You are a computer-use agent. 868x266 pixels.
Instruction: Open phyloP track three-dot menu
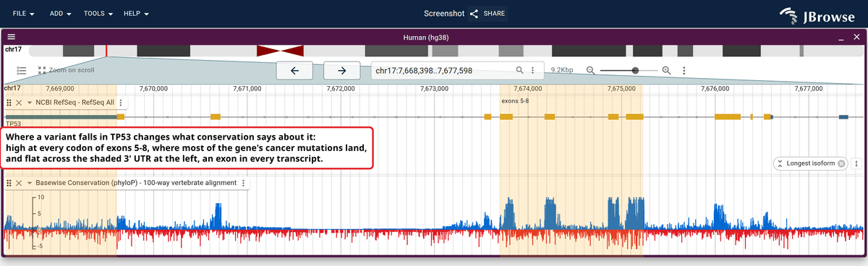click(244, 183)
